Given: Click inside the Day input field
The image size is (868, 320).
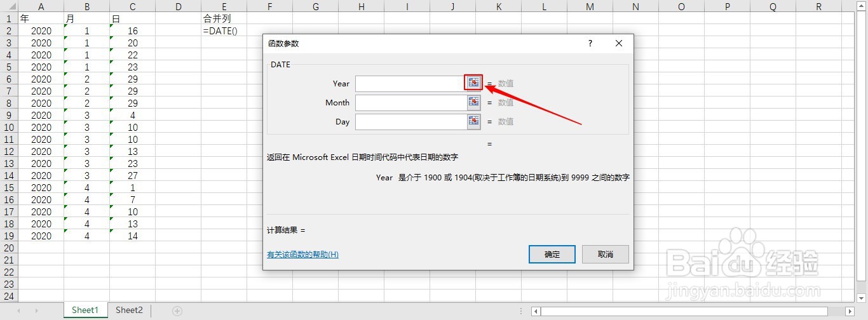Looking at the screenshot, I should tap(411, 121).
